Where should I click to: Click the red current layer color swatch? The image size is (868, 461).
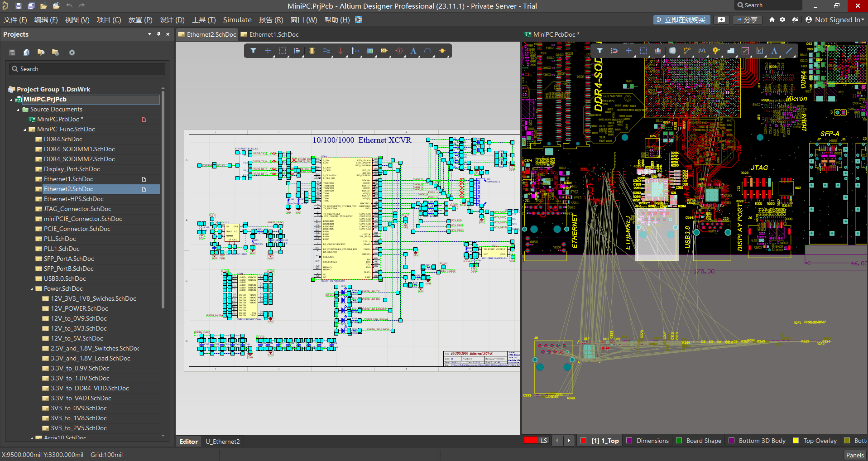pyautogui.click(x=530, y=441)
